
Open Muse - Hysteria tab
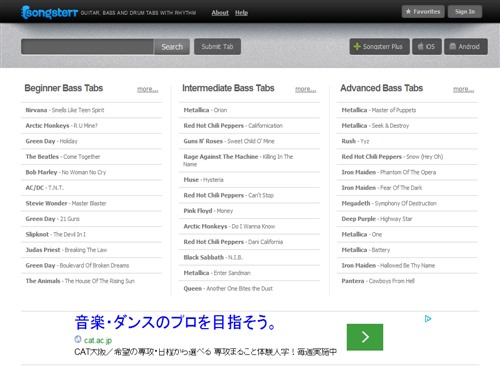[203, 180]
